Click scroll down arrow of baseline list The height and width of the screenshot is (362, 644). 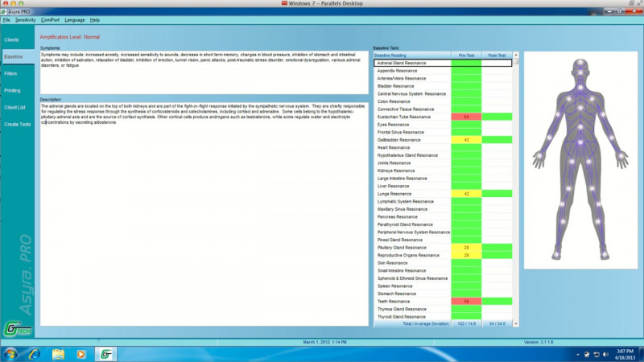point(516,324)
